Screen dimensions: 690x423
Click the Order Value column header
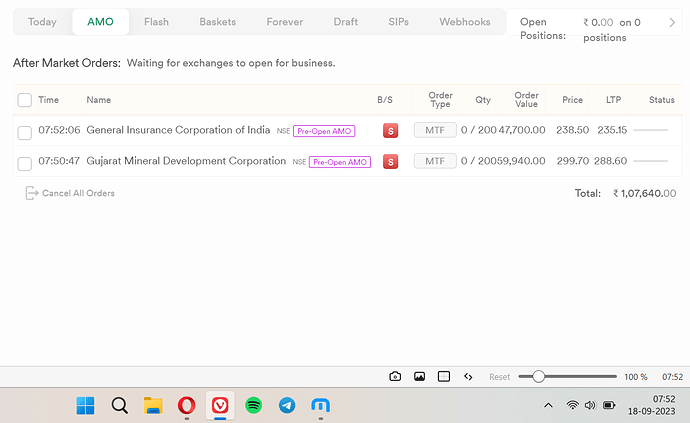point(526,99)
